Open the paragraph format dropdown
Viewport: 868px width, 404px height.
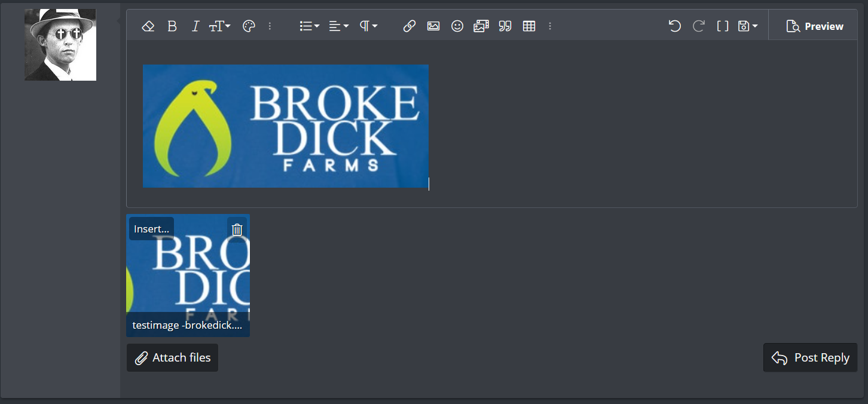tap(368, 26)
